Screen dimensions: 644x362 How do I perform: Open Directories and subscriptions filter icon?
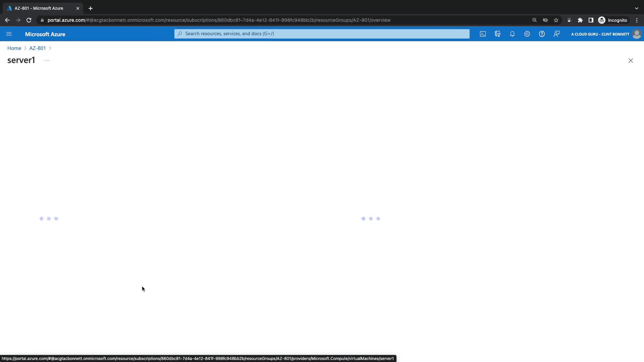tap(497, 34)
